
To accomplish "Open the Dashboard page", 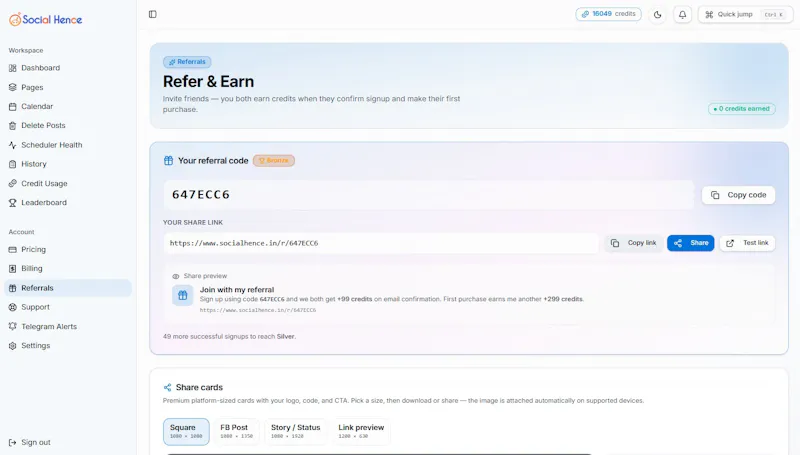I will point(68,68).
